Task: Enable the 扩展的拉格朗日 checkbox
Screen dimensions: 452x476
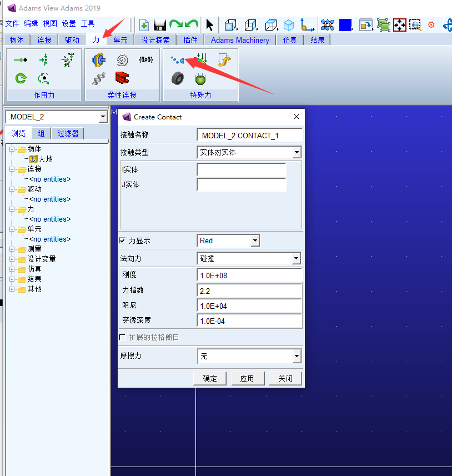Action: 122,337
